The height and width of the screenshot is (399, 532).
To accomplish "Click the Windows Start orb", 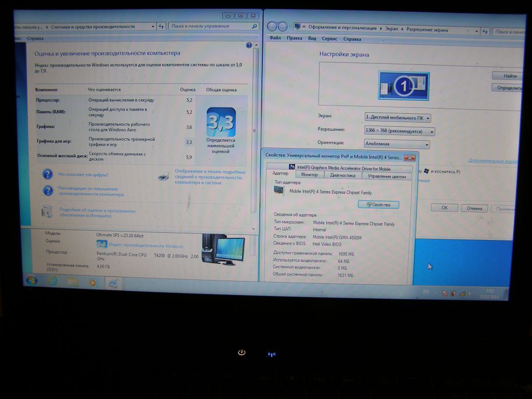I will click(x=32, y=281).
